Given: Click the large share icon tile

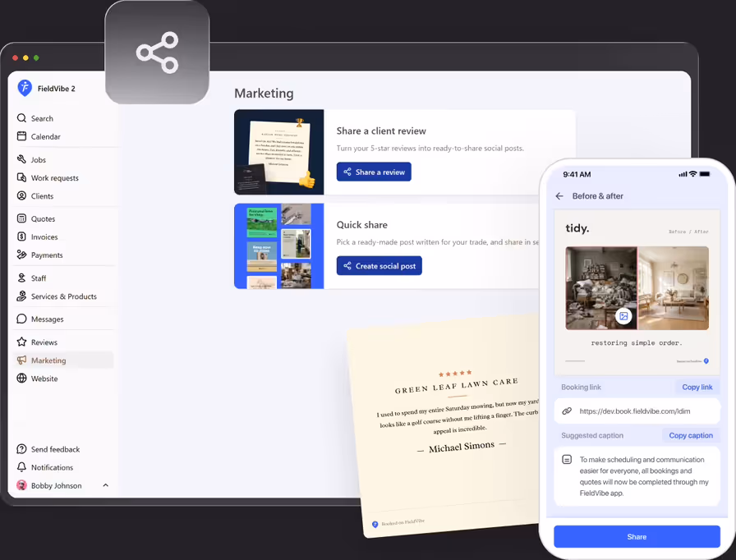Looking at the screenshot, I should pos(157,52).
